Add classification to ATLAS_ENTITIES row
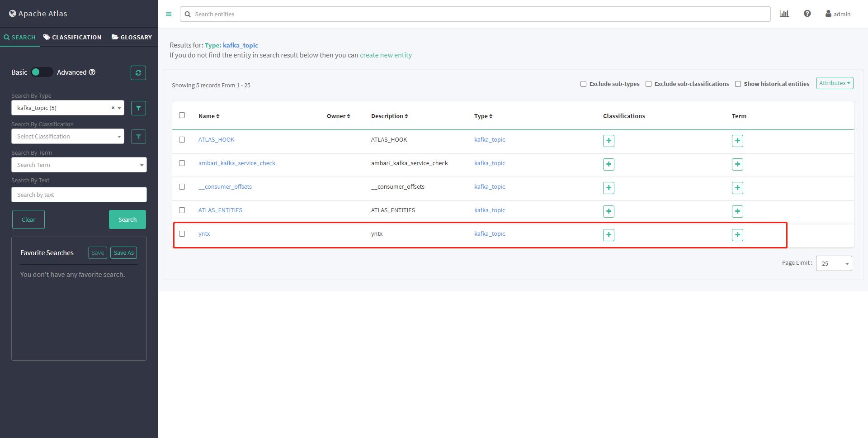 (x=609, y=211)
